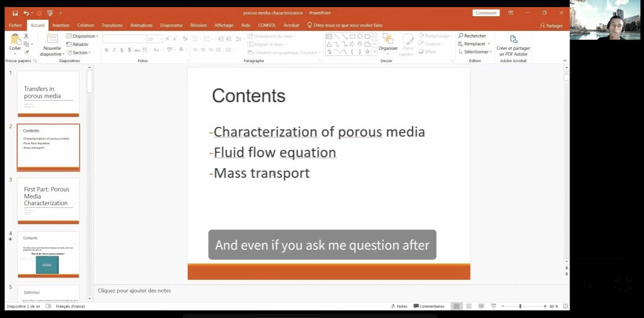
Task: Click the Undo arrow icon
Action: (x=26, y=13)
